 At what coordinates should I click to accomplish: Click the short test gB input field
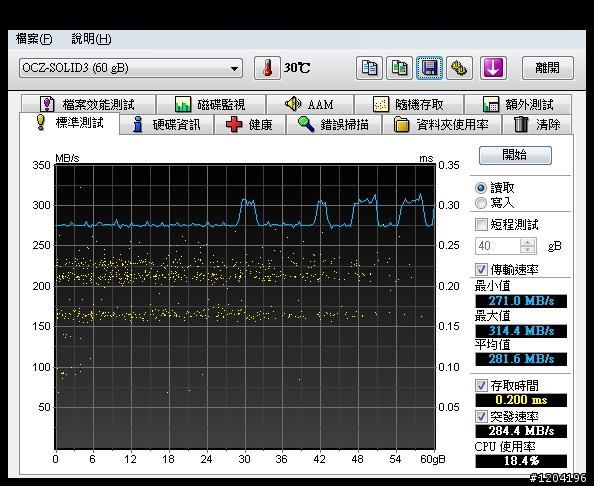[x=498, y=246]
